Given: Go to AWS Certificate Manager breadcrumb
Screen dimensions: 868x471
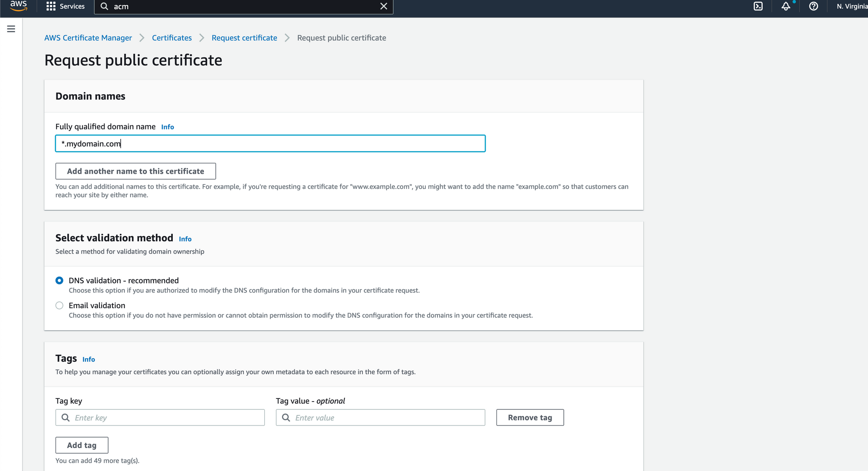Looking at the screenshot, I should 88,38.
